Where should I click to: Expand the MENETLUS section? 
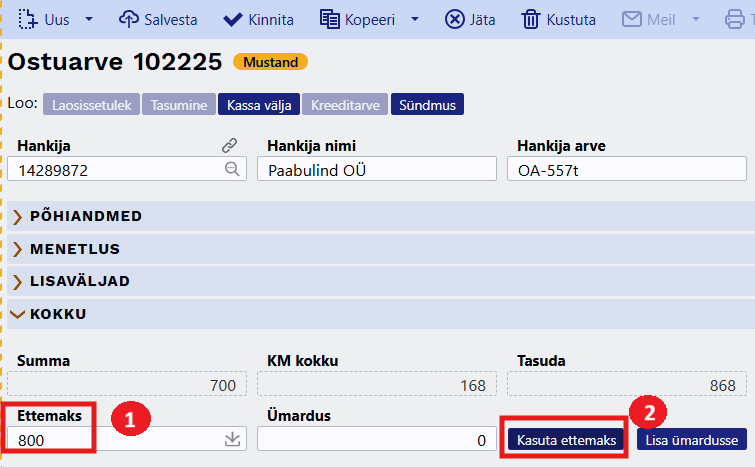click(381, 249)
